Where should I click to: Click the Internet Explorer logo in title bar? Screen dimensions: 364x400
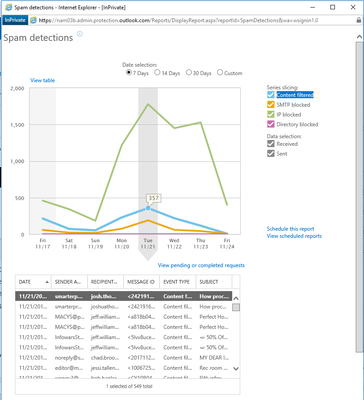tap(8, 7)
